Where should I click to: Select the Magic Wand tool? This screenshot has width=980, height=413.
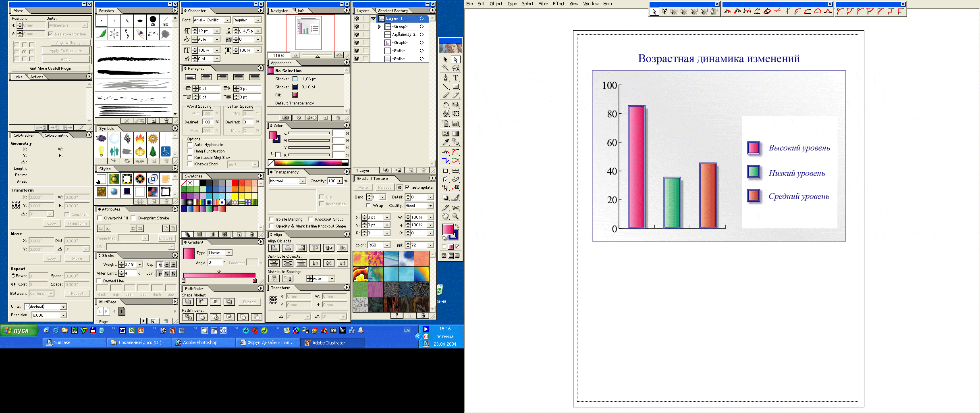[445, 68]
